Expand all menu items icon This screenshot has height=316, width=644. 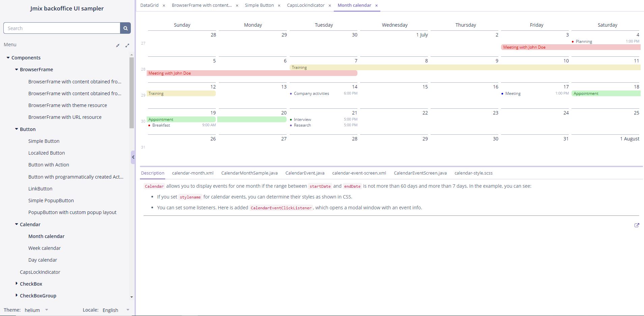tap(127, 45)
